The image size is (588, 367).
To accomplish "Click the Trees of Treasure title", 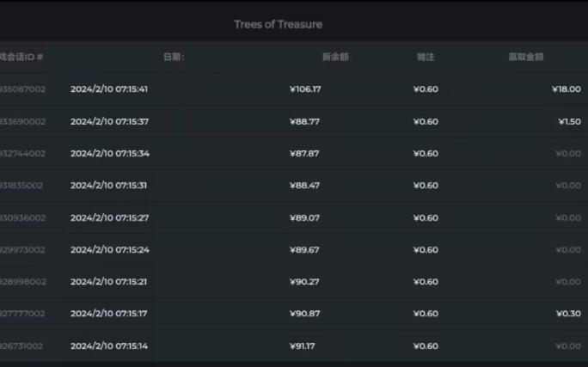I will click(x=279, y=24).
